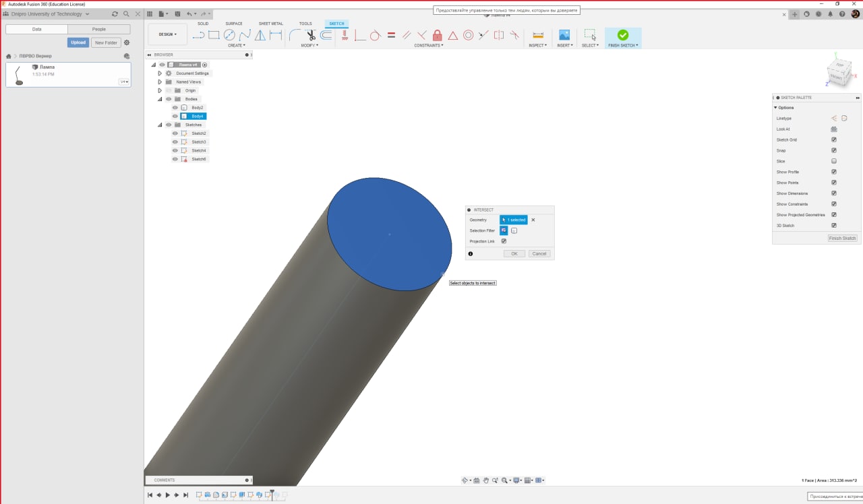Open the MODIFY dropdown menu

(309, 46)
